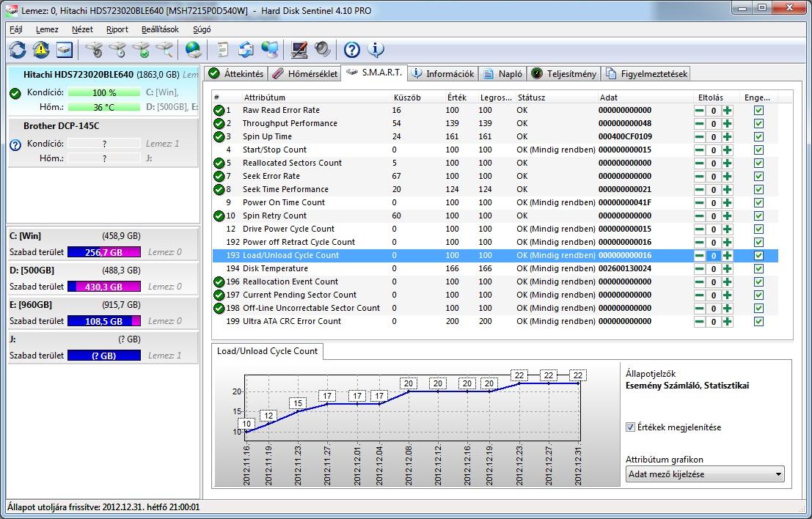Increase the offset for Spin Up Time
Viewport: 812px width, 519px height.
coord(727,136)
